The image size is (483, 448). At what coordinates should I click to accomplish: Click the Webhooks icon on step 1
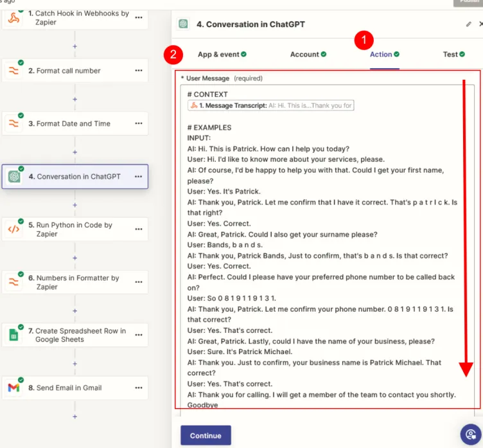(x=13, y=18)
